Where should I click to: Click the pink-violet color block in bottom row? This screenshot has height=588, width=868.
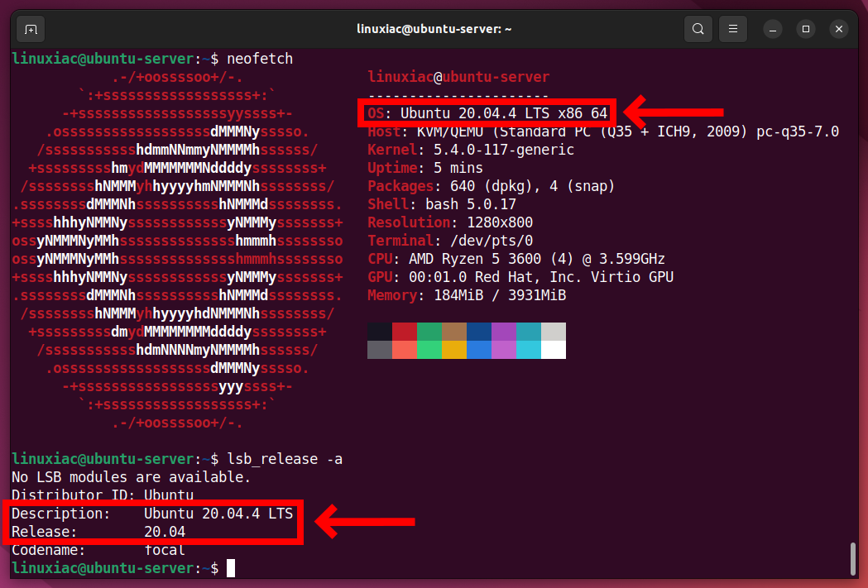tap(504, 350)
